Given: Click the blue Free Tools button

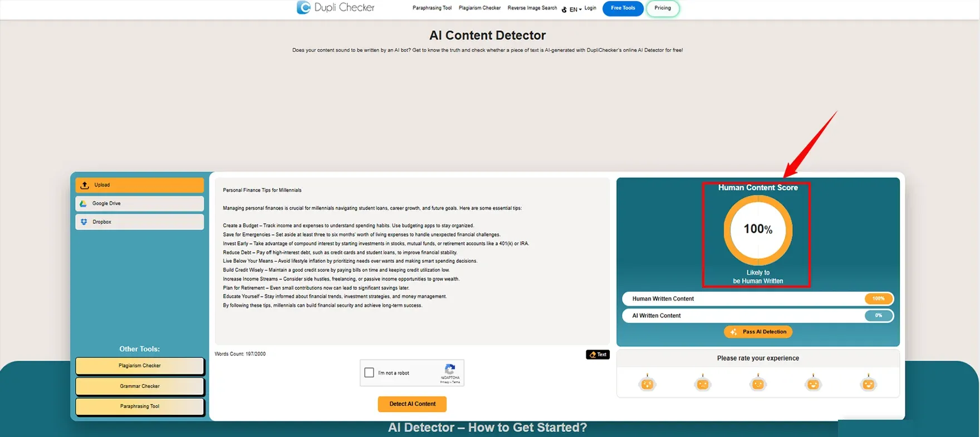Looking at the screenshot, I should point(623,8).
